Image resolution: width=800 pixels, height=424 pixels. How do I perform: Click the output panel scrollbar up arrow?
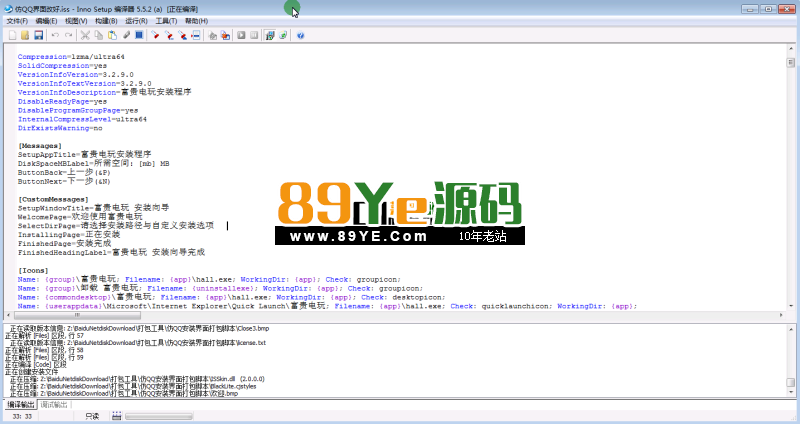790,329
